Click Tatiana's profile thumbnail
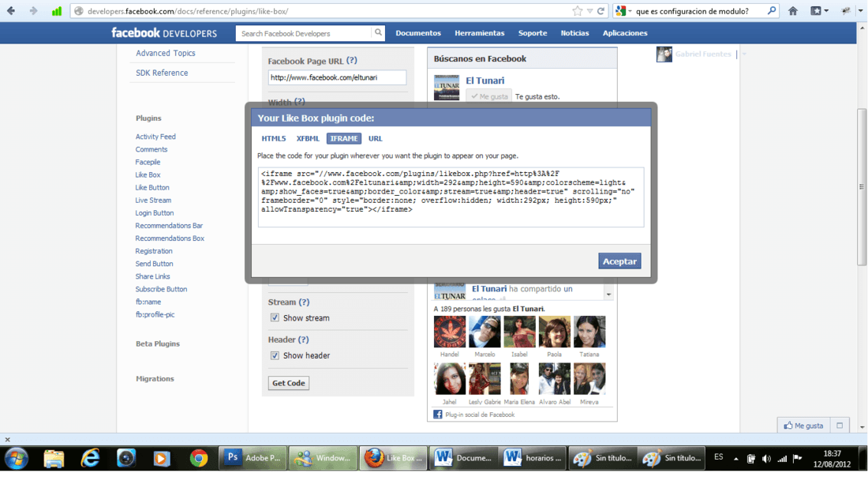The width and height of the screenshot is (868, 488). [x=589, y=332]
